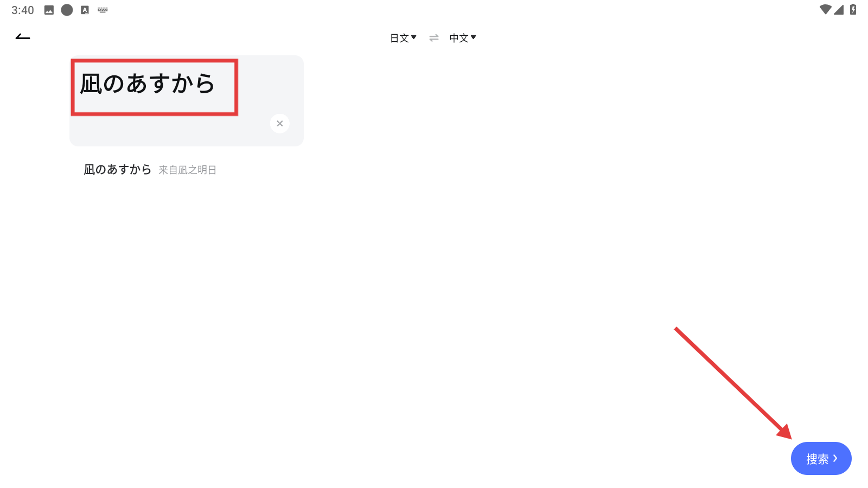The width and height of the screenshot is (868, 488).
Task: Go back using the top-left arrow
Action: (23, 37)
